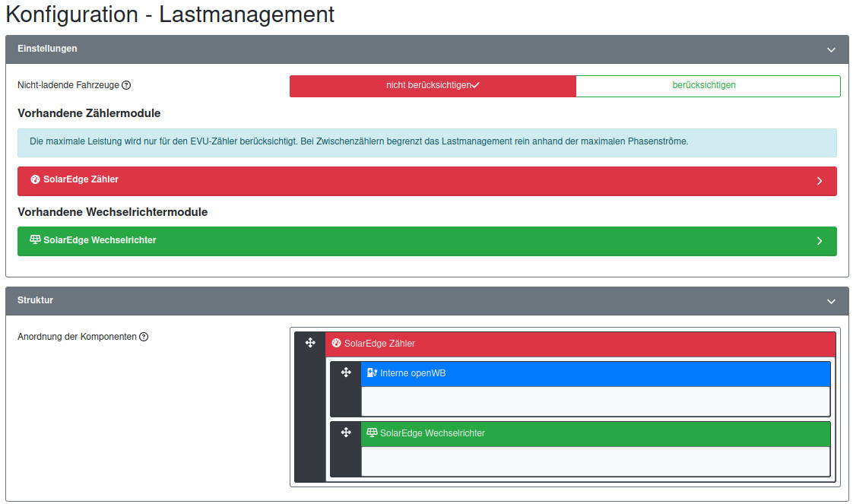Open the red SolarEdge Zähler module label
The width and height of the screenshot is (853, 504).
pyautogui.click(x=81, y=179)
